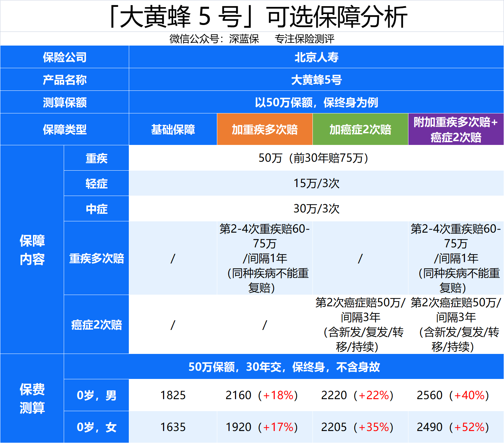The image size is (504, 443).
Task: Click '第2次癌症赔50万' cell under purple column
Action: pos(456,324)
